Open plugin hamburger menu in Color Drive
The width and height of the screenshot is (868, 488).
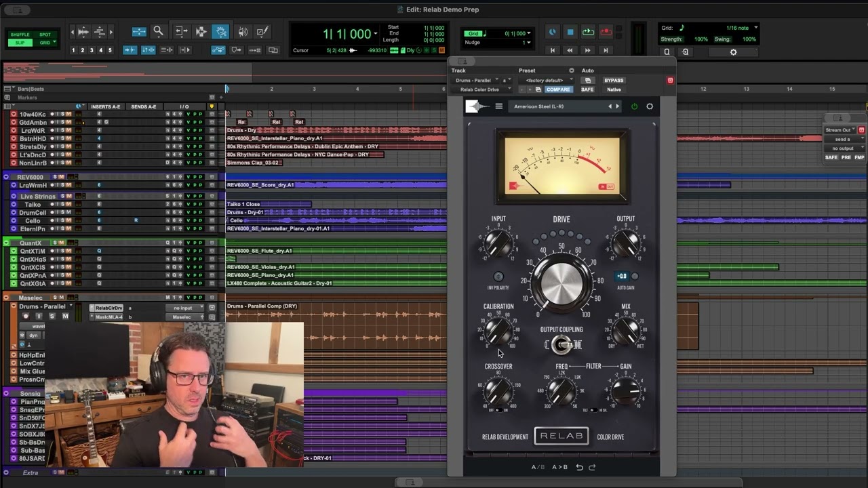pos(499,106)
